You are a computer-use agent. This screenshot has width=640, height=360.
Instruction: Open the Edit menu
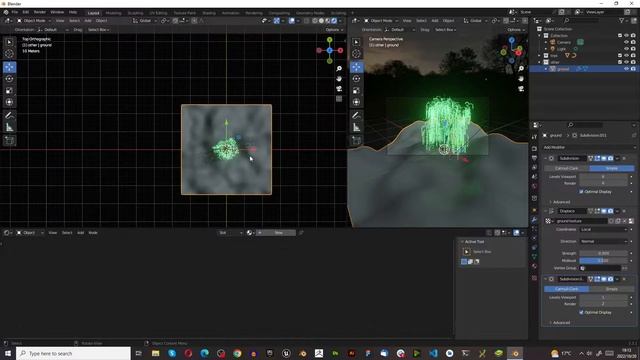(26, 12)
